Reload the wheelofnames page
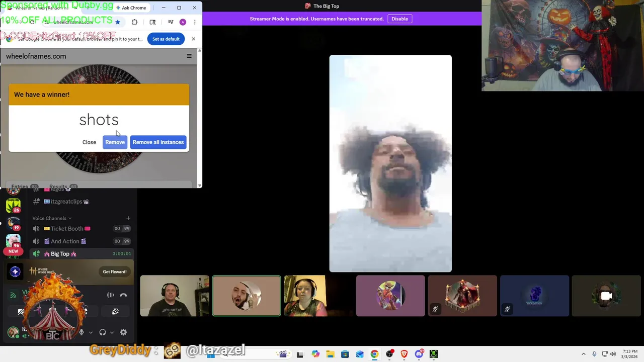 (x=32, y=22)
